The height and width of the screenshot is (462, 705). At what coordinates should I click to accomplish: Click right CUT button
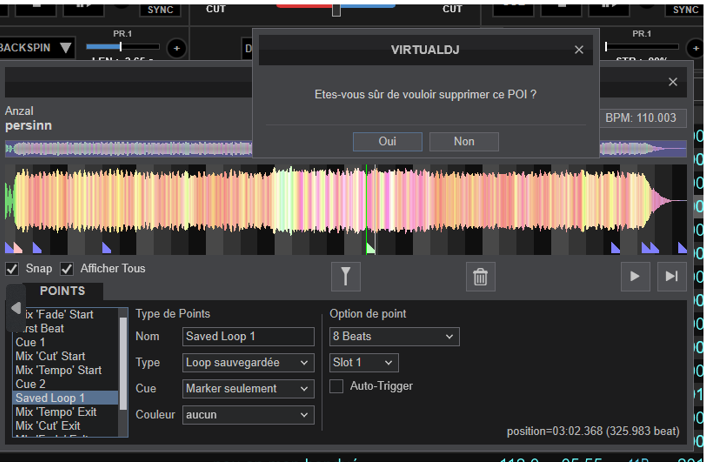click(452, 9)
